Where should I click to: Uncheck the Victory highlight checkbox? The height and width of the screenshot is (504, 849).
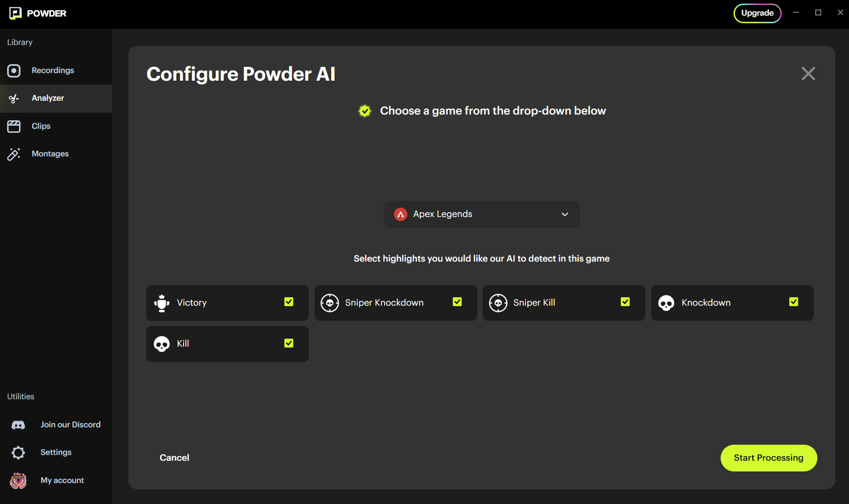[x=289, y=302]
